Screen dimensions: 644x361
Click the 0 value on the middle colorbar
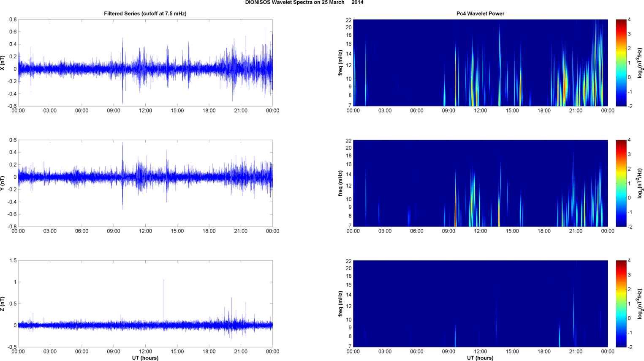(629, 198)
